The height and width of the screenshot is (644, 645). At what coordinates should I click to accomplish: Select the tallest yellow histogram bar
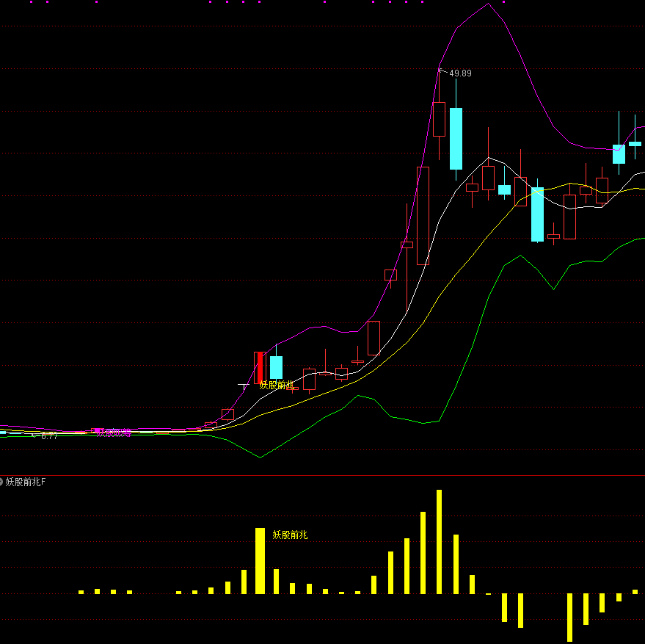[x=439, y=542]
